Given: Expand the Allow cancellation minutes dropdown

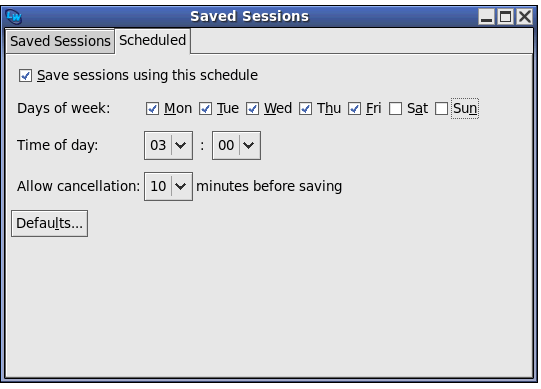Looking at the screenshot, I should (x=168, y=186).
